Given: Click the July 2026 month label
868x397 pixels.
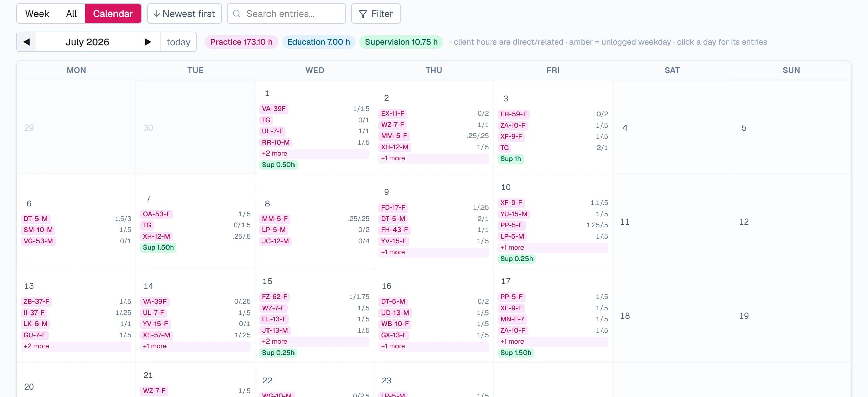Looking at the screenshot, I should [x=87, y=42].
